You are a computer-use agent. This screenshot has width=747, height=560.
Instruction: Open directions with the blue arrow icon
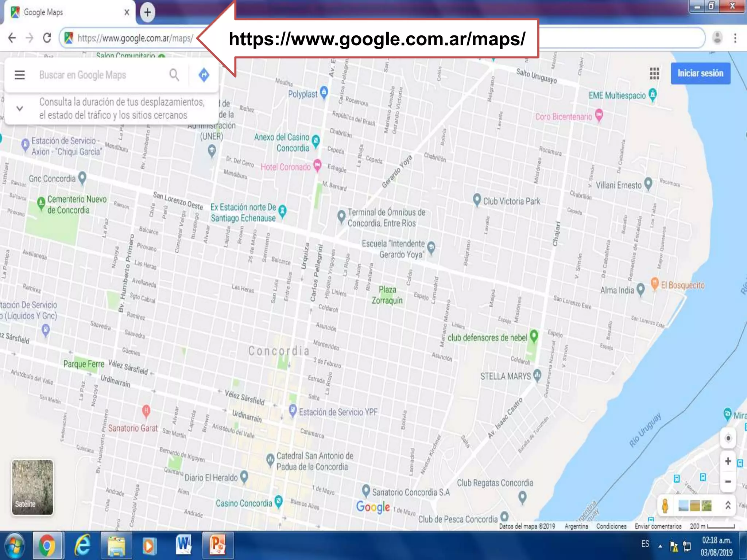pyautogui.click(x=204, y=75)
